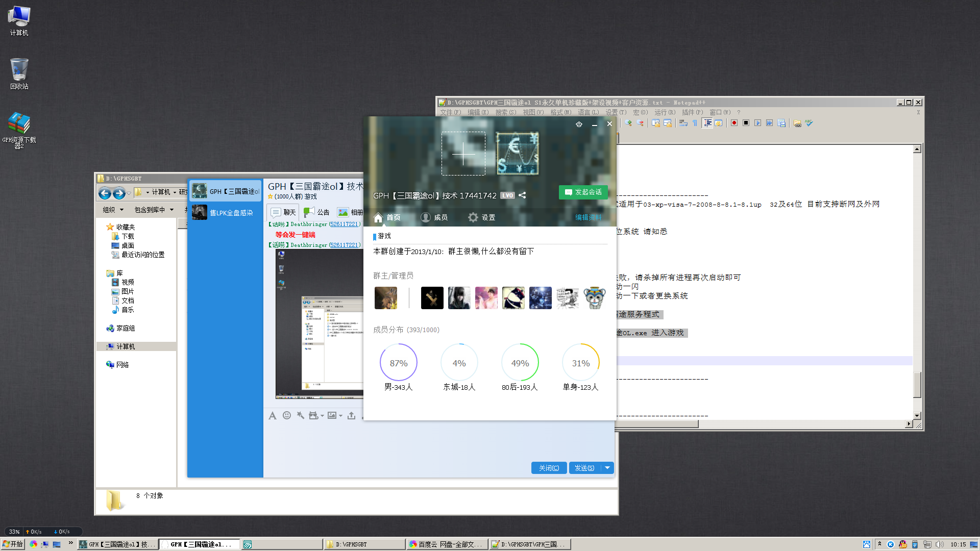Click the spell check ABC icon
This screenshot has width=980, height=551.
point(809,123)
